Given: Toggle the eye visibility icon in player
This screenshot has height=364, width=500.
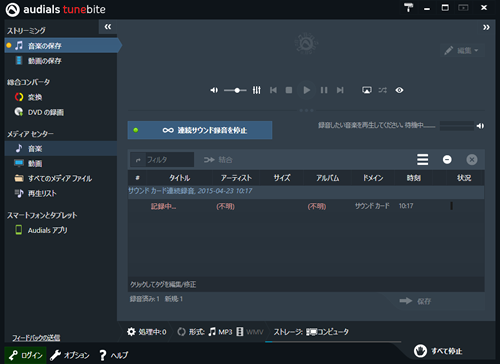Looking at the screenshot, I should pos(399,90).
